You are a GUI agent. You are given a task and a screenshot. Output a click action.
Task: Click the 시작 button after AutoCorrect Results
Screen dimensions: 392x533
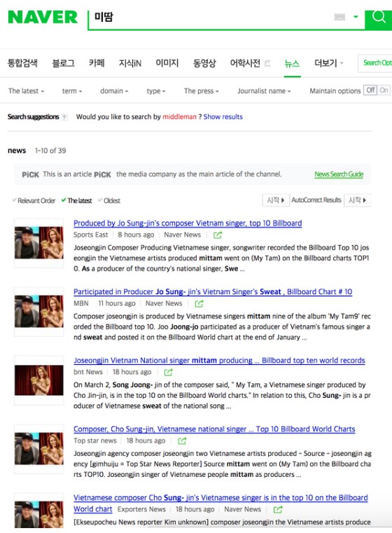[358, 200]
